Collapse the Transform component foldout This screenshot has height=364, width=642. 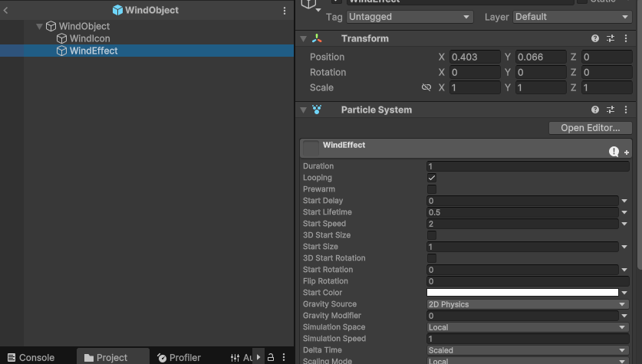click(304, 39)
